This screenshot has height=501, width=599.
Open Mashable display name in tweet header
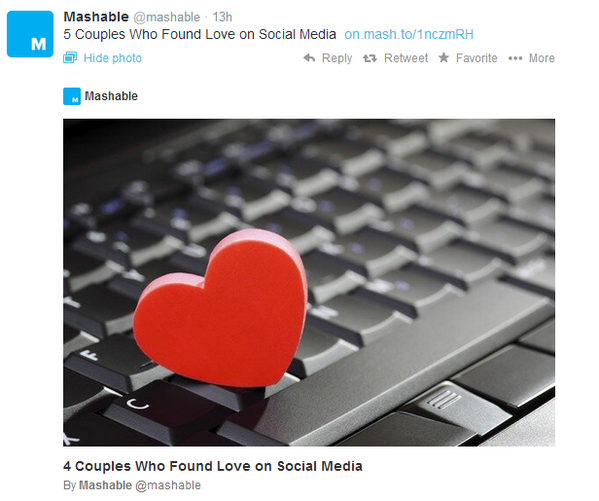click(96, 17)
